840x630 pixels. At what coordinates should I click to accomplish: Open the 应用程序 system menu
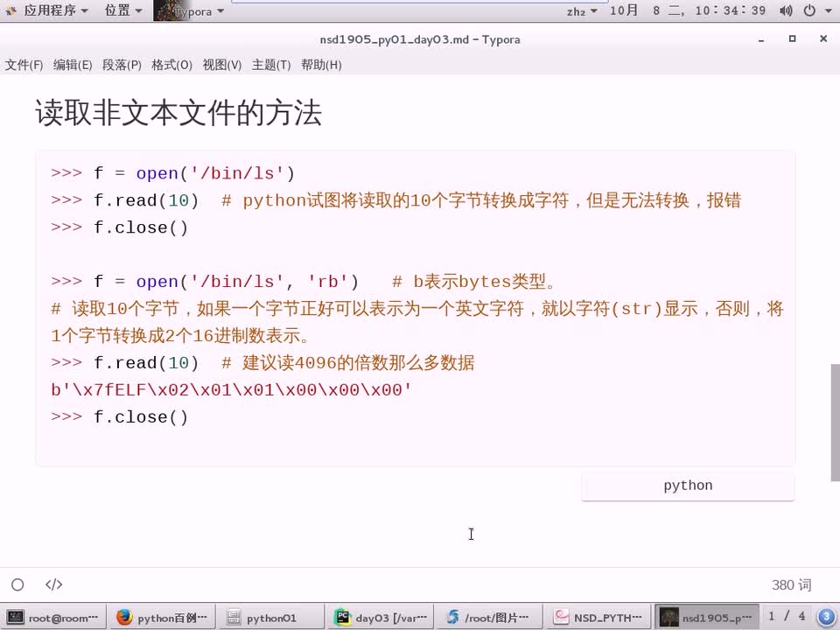click(x=56, y=10)
